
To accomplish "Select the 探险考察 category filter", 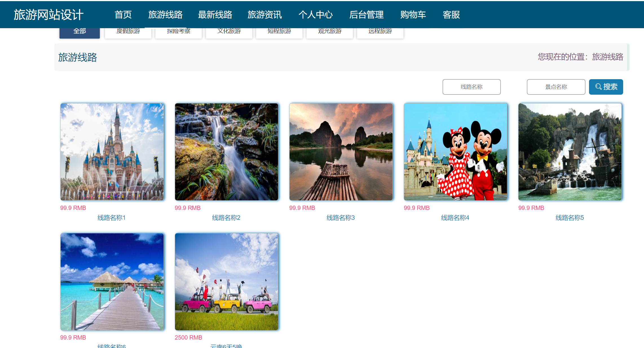I will [178, 31].
